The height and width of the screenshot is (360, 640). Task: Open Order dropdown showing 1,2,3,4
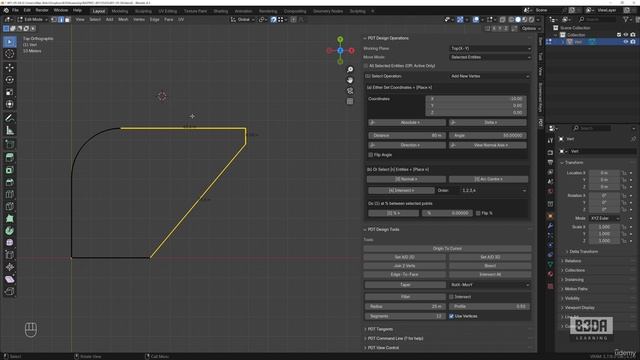tap(494, 191)
